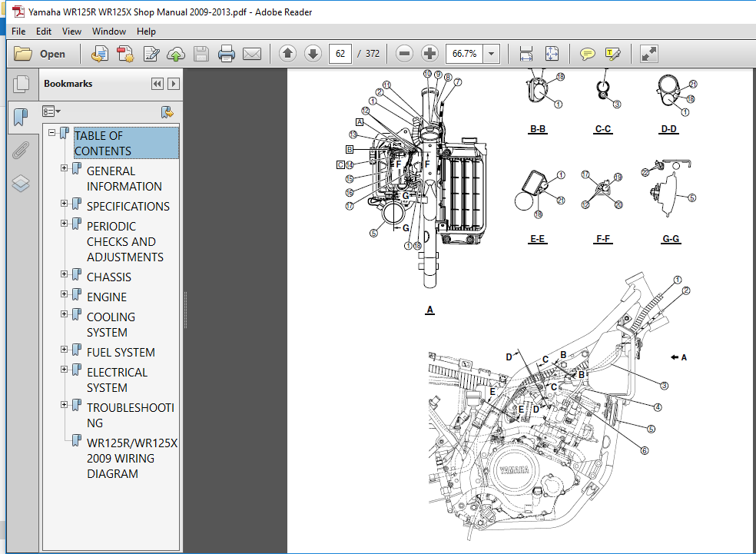This screenshot has height=554, width=756.
Task: Expand the Bookmarks panel with the right arrow button
Action: point(174,84)
